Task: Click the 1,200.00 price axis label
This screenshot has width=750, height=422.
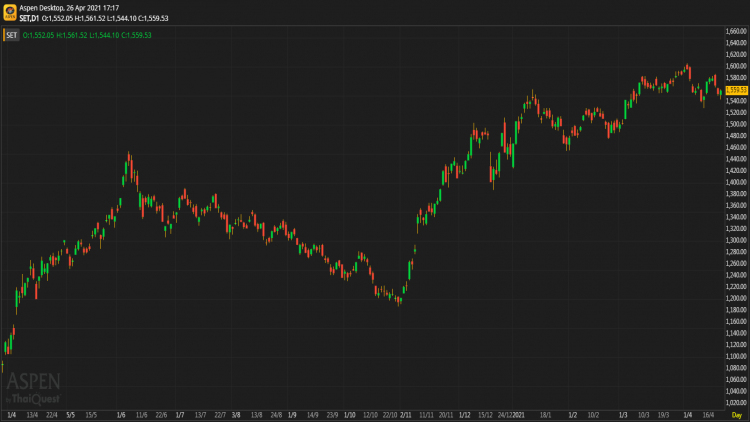Action: pyautogui.click(x=736, y=298)
